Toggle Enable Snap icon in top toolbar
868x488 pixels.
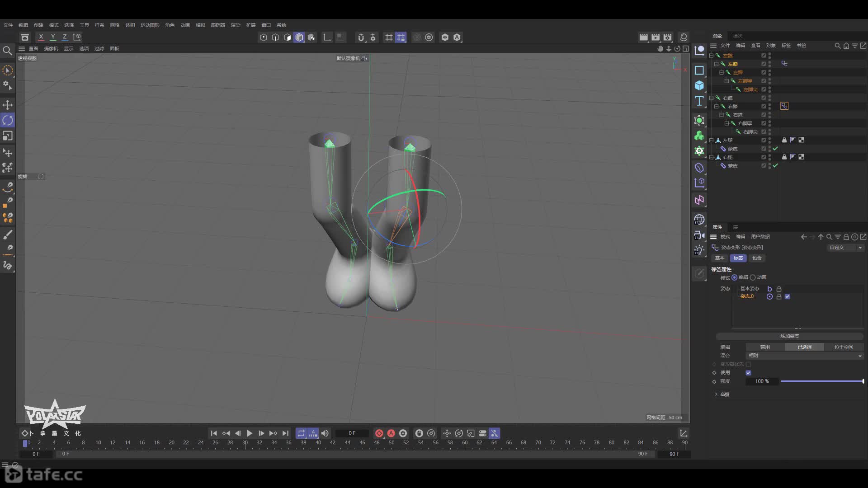361,38
